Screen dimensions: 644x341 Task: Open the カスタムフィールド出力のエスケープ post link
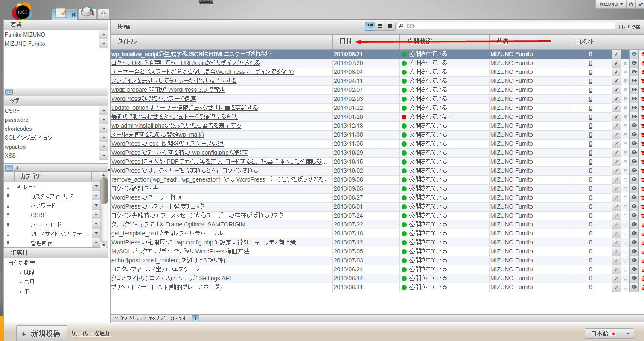[x=155, y=269]
